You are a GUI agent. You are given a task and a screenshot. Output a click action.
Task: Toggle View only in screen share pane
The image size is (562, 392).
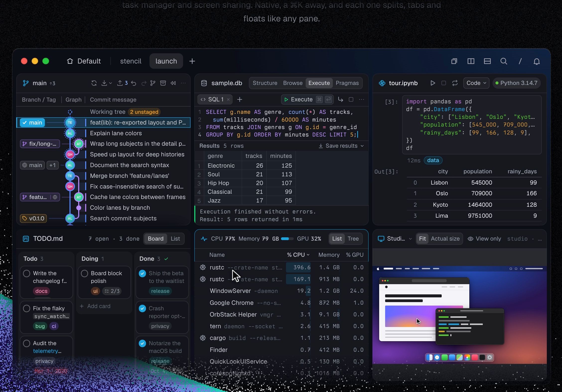(484, 239)
